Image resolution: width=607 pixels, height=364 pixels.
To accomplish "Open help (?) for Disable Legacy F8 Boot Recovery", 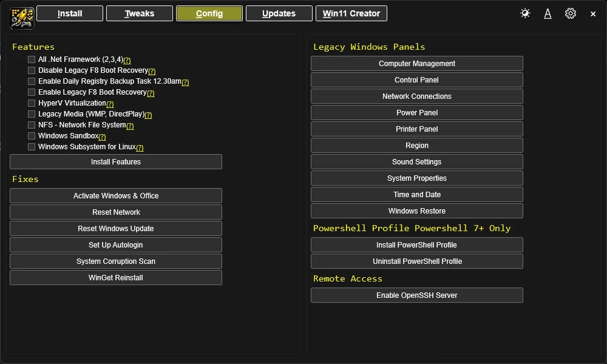I will coord(152,71).
